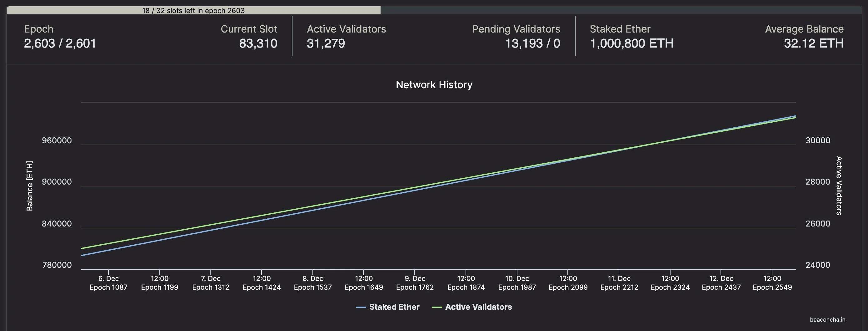Click the 12:00 Epoch 2549 tick label
This screenshot has height=331, width=868.
pos(772,283)
